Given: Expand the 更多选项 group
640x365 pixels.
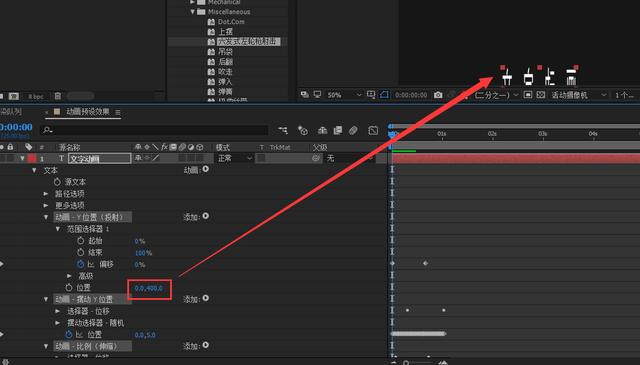Looking at the screenshot, I should [46, 205].
